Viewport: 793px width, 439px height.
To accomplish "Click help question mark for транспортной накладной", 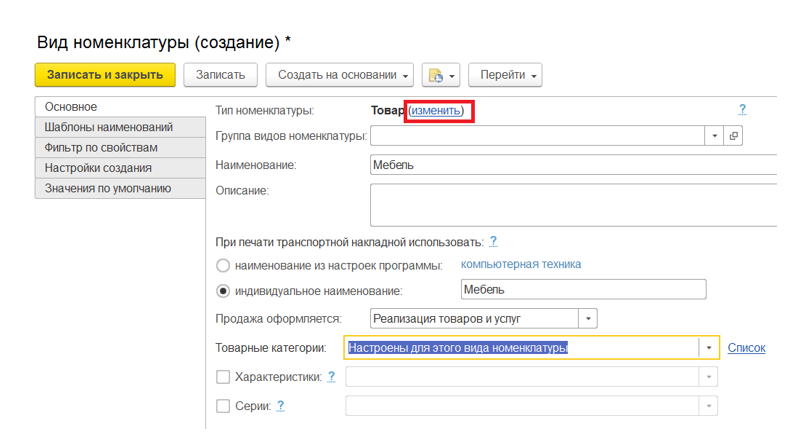I will [493, 242].
